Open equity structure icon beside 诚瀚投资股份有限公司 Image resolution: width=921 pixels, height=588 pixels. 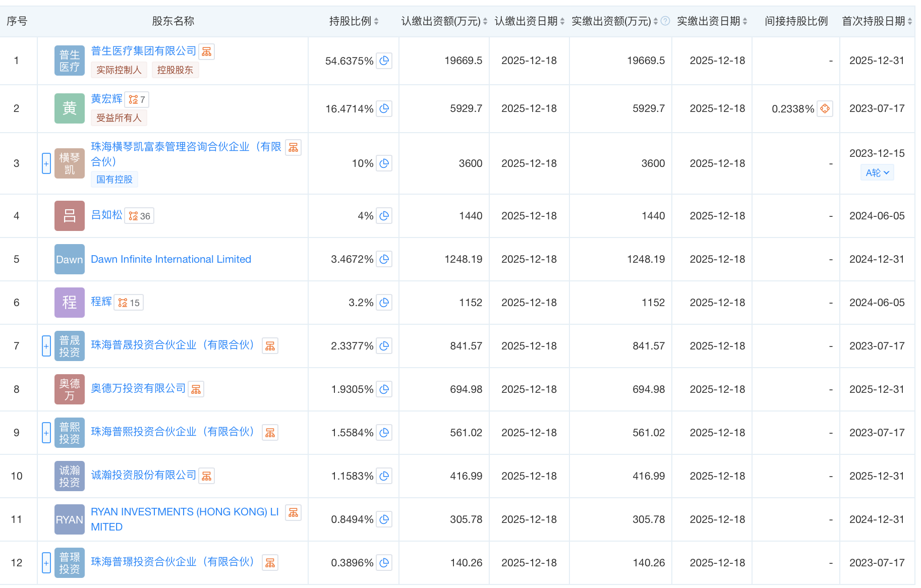pyautogui.click(x=207, y=476)
